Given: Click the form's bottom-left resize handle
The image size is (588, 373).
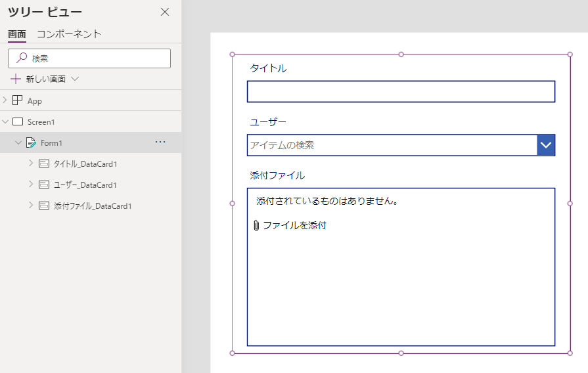Looking at the screenshot, I should point(233,353).
